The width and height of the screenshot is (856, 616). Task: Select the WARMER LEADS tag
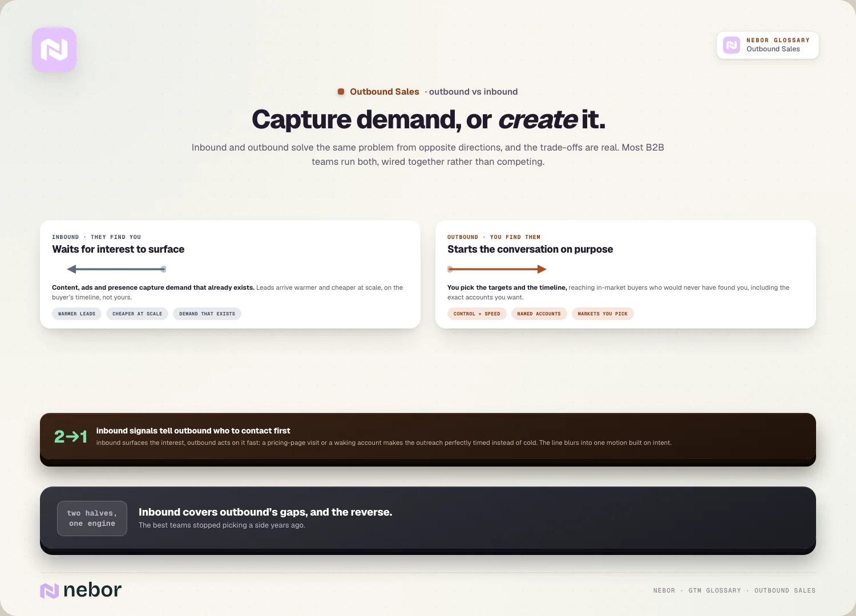(76, 314)
